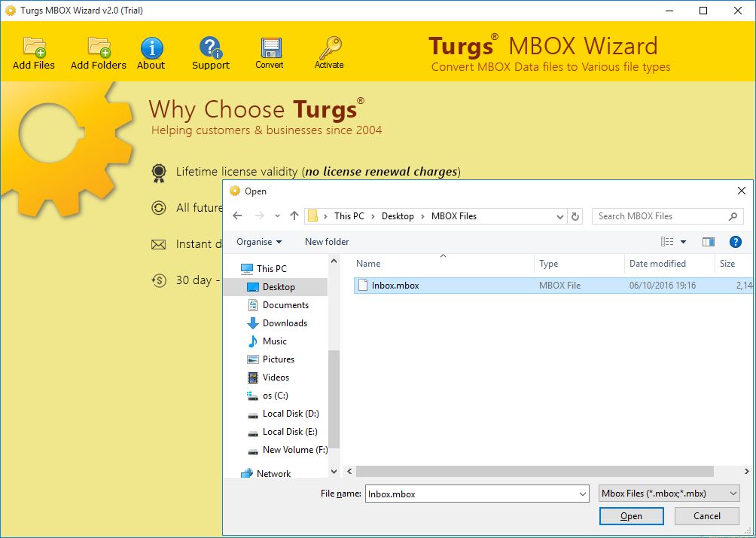Click New folder in dialog toolbar
Viewport: 756px width, 538px height.
(x=326, y=242)
